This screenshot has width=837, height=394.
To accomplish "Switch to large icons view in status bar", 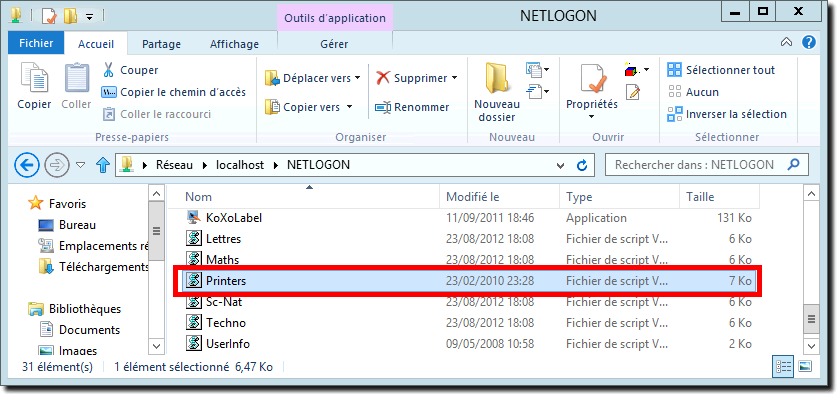I will (x=804, y=366).
